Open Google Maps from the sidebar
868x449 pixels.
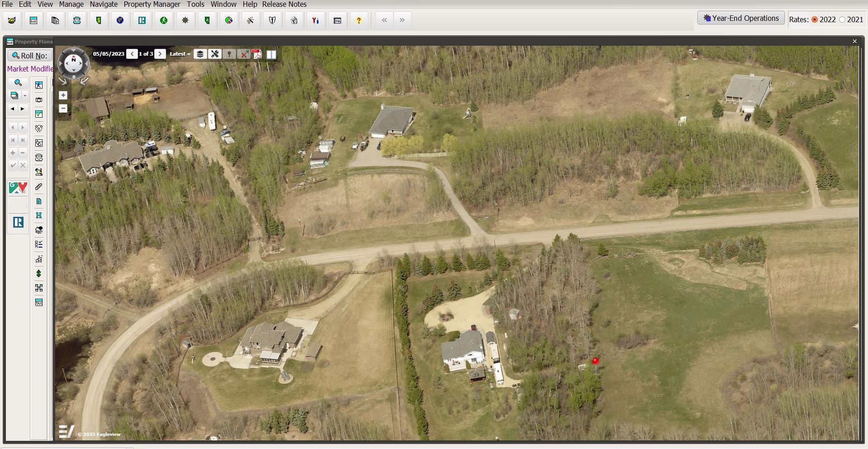(x=18, y=188)
